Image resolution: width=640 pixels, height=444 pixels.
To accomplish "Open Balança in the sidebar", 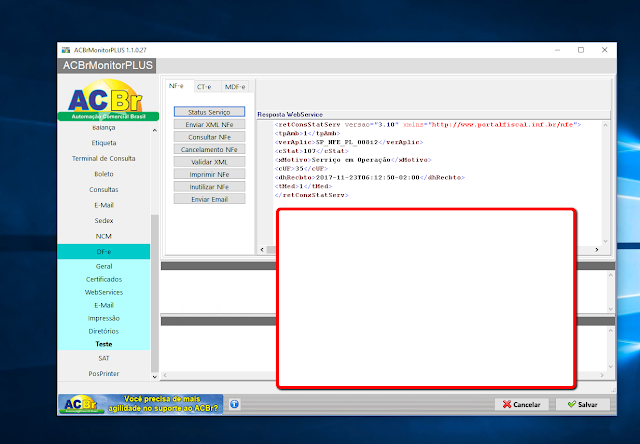I will click(x=104, y=128).
